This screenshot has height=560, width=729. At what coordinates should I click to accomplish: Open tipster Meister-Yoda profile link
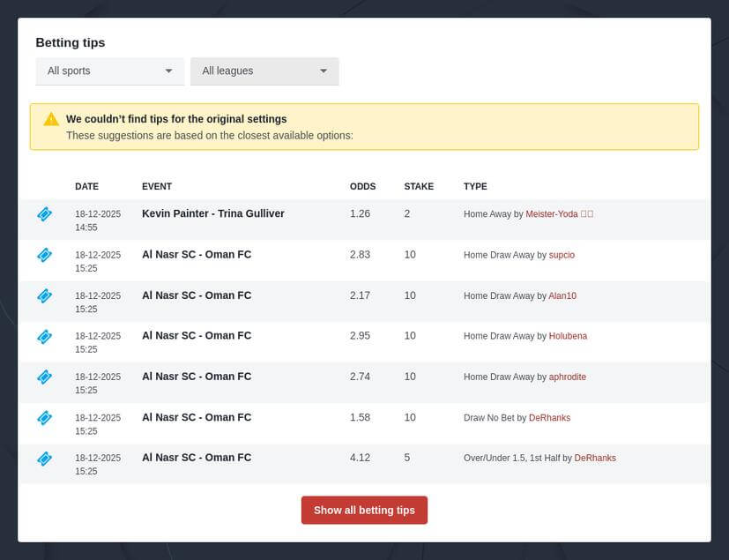552,214
